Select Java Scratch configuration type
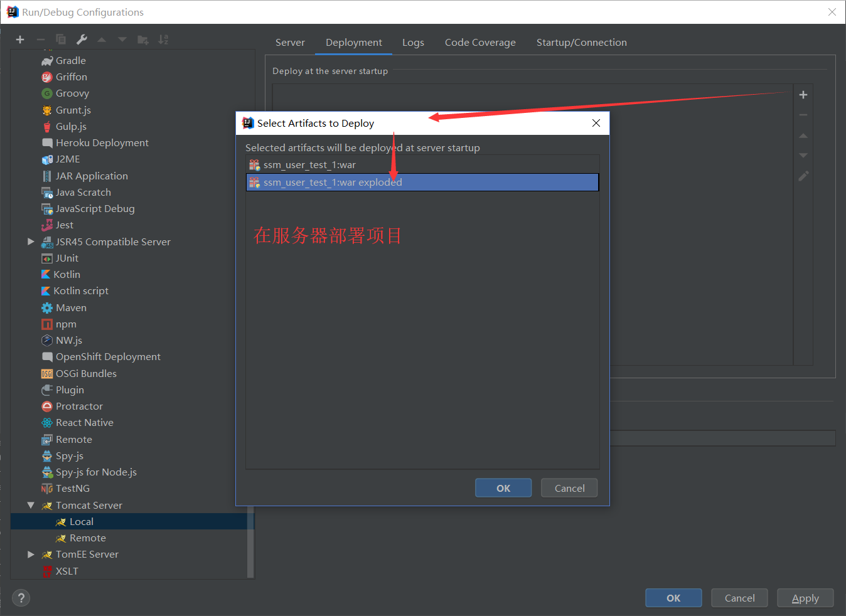Image resolution: width=846 pixels, height=616 pixels. tap(76, 192)
